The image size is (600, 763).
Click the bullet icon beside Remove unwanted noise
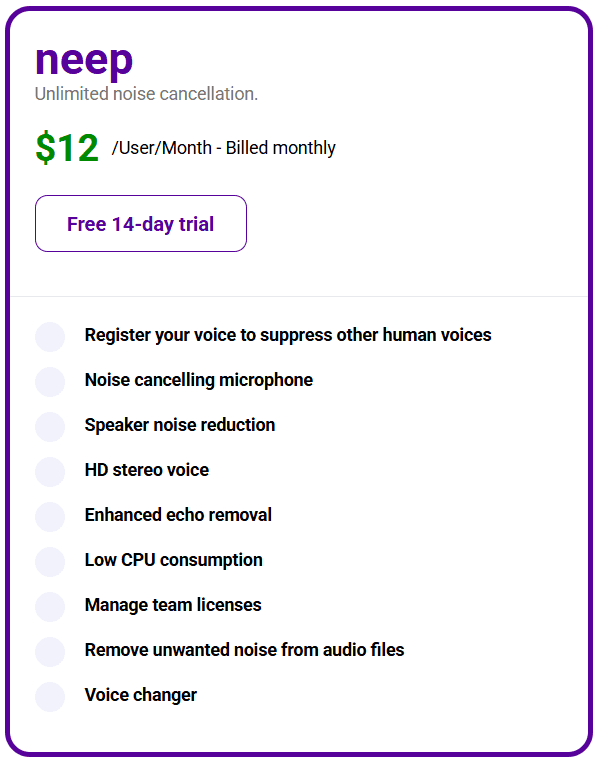point(50,652)
